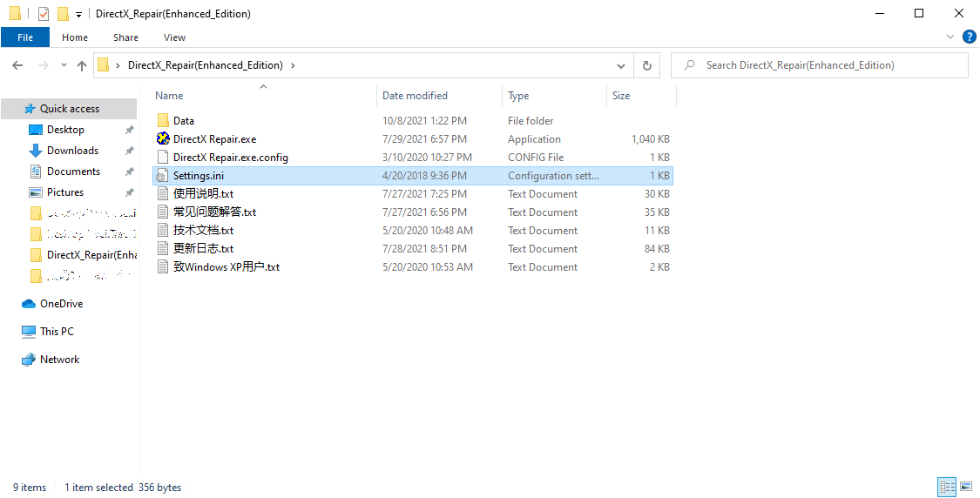Open the Data folder icon
This screenshot has width=980, height=498.
163,121
